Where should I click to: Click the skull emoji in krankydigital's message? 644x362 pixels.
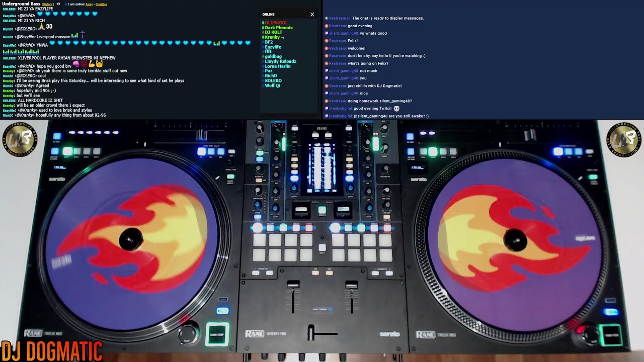[x=396, y=109]
